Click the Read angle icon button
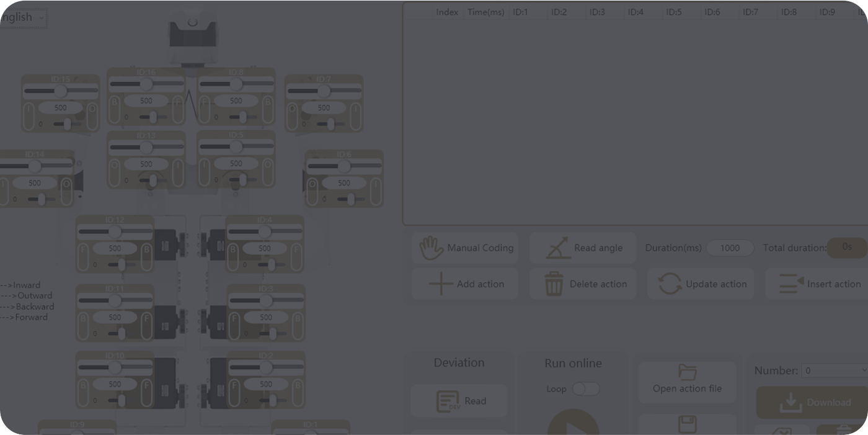The image size is (868, 435). point(583,248)
